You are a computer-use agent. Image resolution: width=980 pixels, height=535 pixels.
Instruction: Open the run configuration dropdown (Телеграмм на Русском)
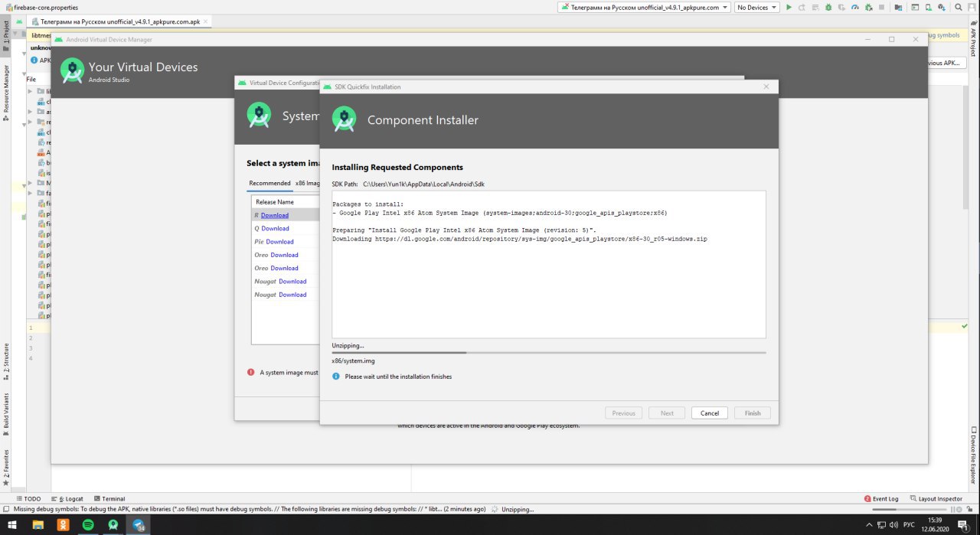click(x=645, y=7)
